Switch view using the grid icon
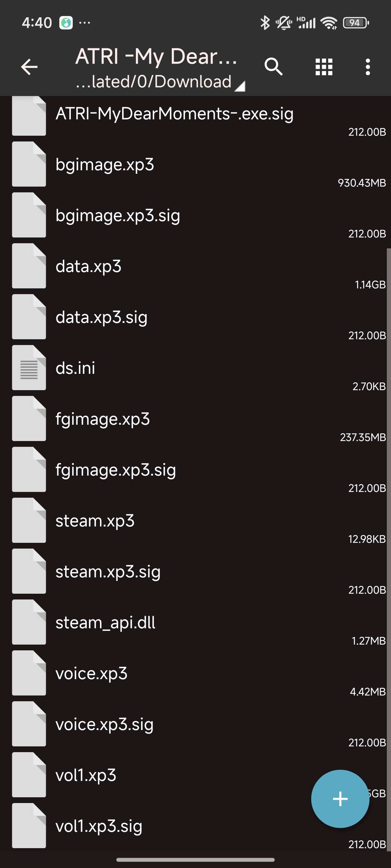The width and height of the screenshot is (391, 868). point(324,67)
